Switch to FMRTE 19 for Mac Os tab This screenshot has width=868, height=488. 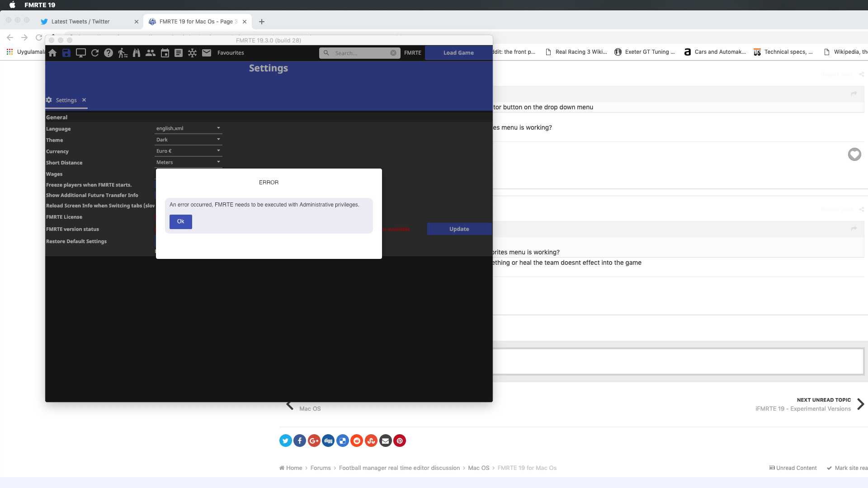coord(198,22)
